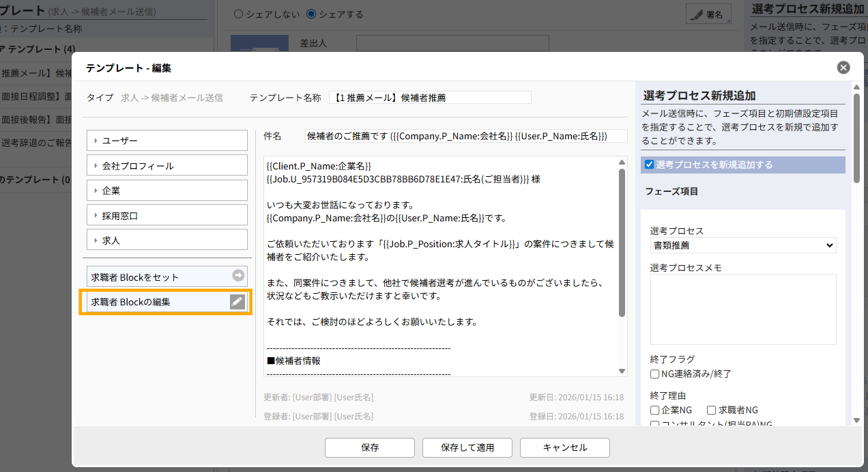This screenshot has height=472, width=868.
Task: Close the template edit dialog with X
Action: click(x=843, y=68)
